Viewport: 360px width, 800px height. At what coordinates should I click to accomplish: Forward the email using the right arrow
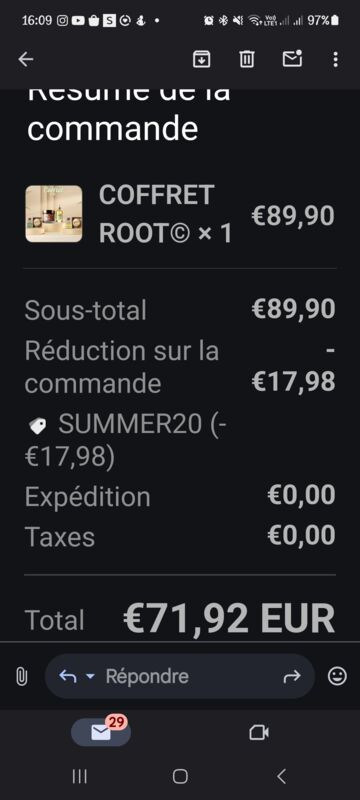292,677
